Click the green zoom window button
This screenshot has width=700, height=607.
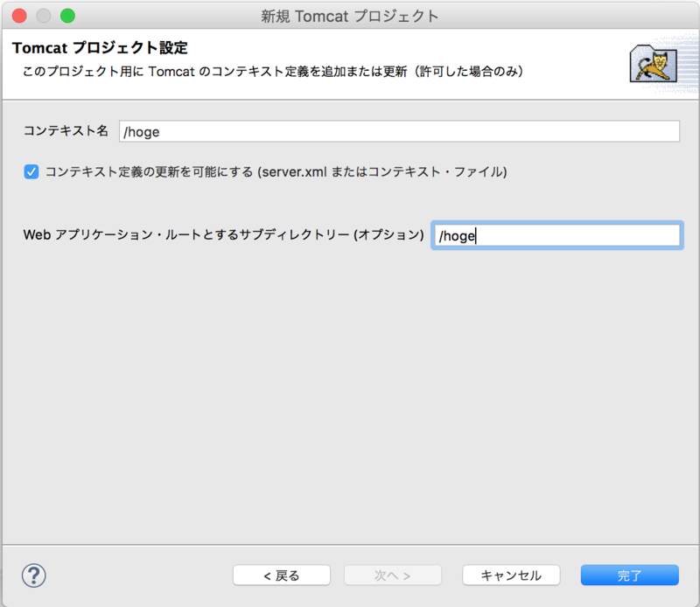tap(68, 16)
